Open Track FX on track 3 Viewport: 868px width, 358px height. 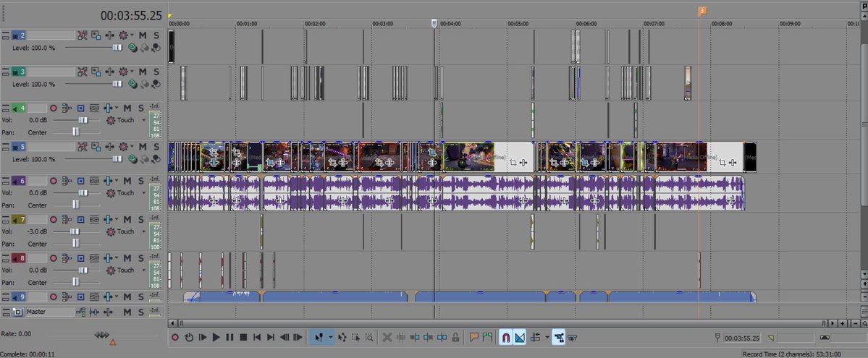click(x=109, y=72)
